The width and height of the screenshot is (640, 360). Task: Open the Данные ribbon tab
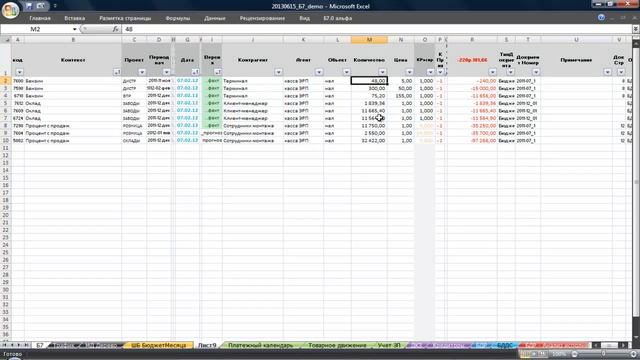pos(215,18)
